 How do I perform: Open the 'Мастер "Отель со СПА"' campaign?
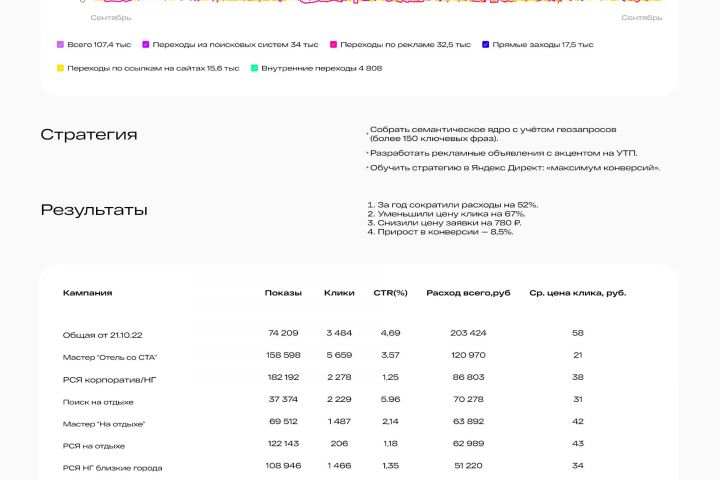[x=110, y=357]
